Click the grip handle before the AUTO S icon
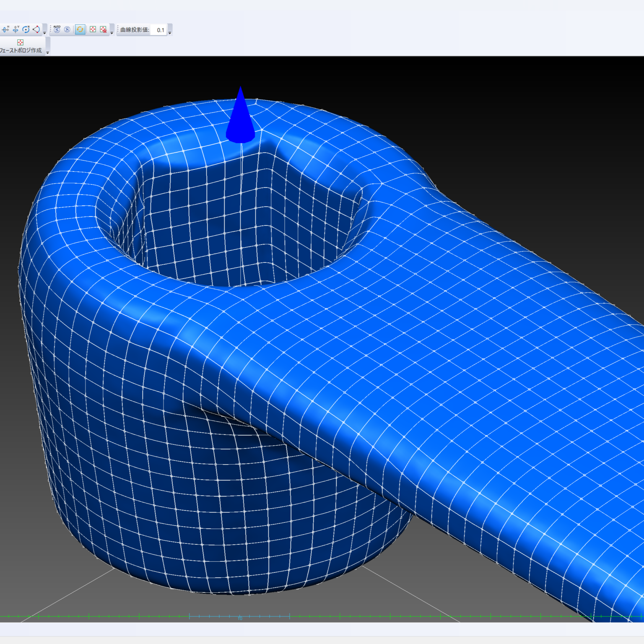Screen dimensions: 644x644 [x=51, y=29]
